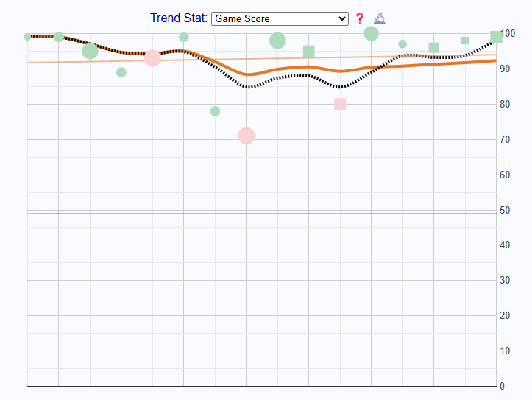Click the microscope analysis icon
The image size is (532, 400).
(x=380, y=18)
